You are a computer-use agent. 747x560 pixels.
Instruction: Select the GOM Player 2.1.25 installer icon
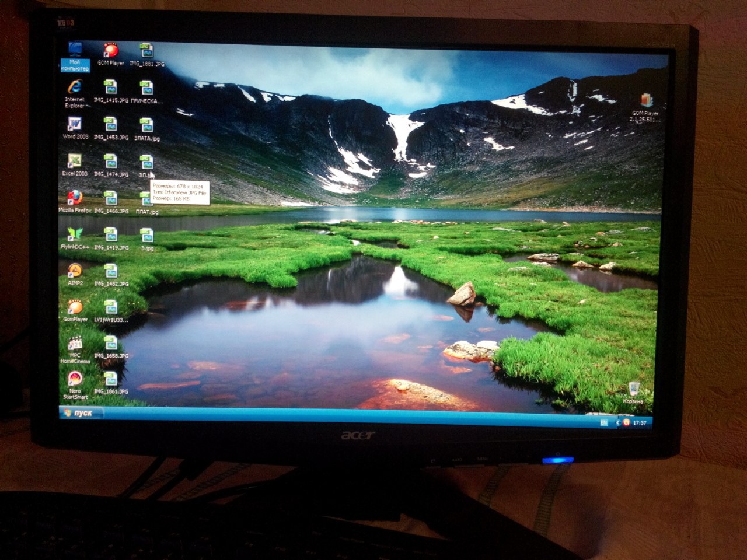645,101
